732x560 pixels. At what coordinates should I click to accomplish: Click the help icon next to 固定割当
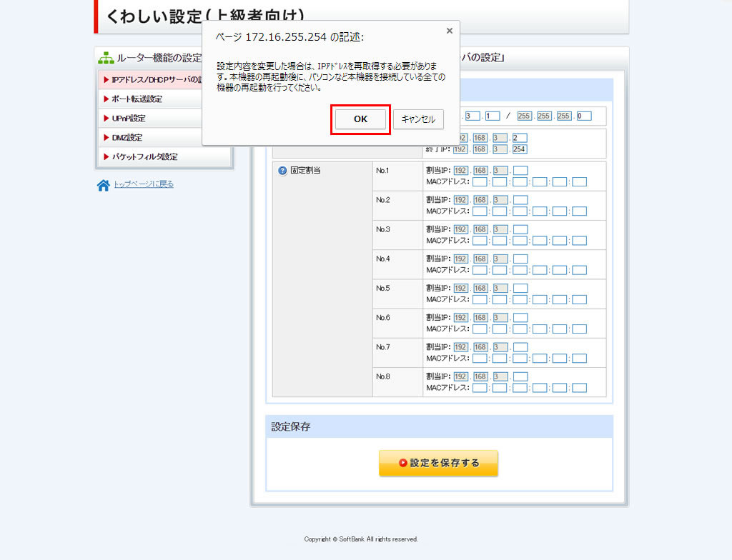click(282, 171)
